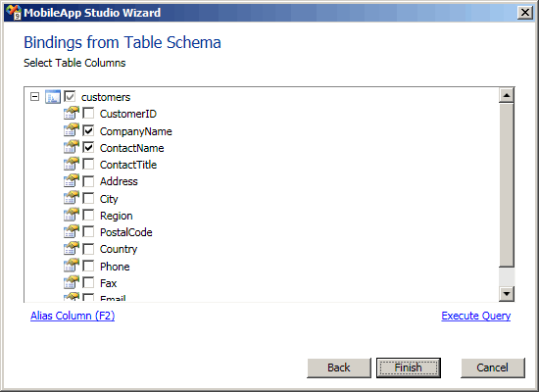Viewport: 539px width, 392px height.
Task: Select the CompanyName row text
Action: point(136,131)
